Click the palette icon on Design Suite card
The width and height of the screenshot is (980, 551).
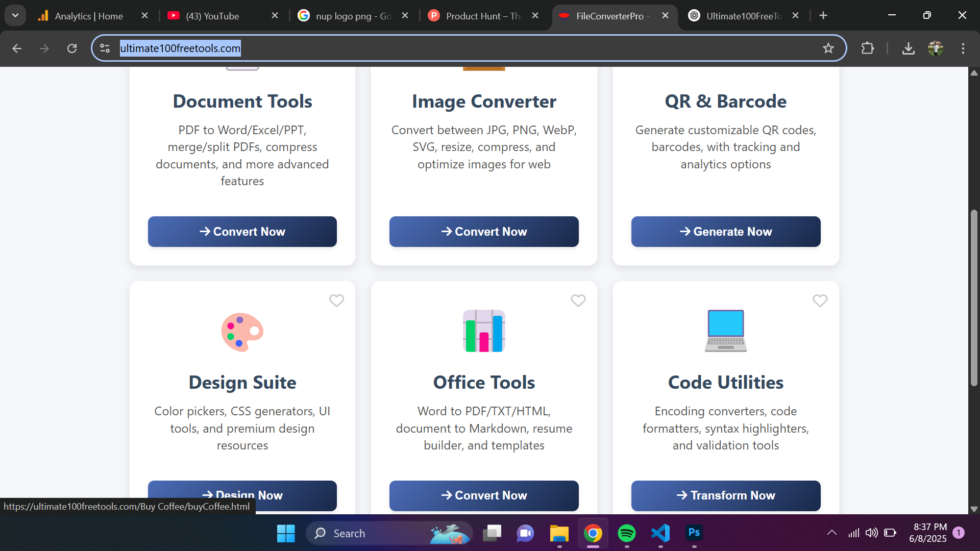(x=242, y=332)
